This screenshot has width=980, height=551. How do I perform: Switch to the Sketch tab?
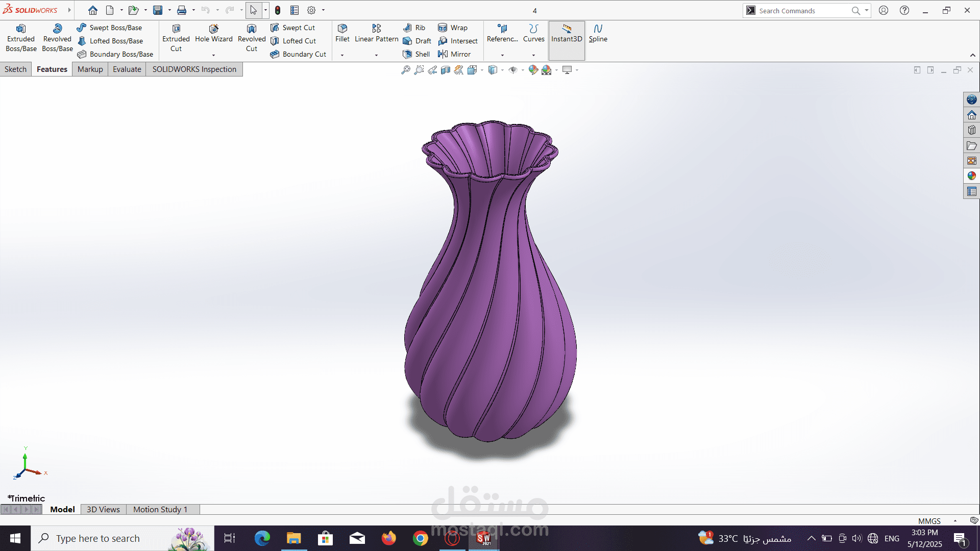tap(16, 69)
